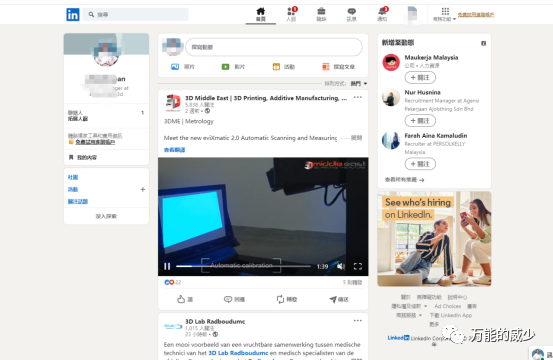Open the LinkedIn logo home link

click(x=73, y=15)
